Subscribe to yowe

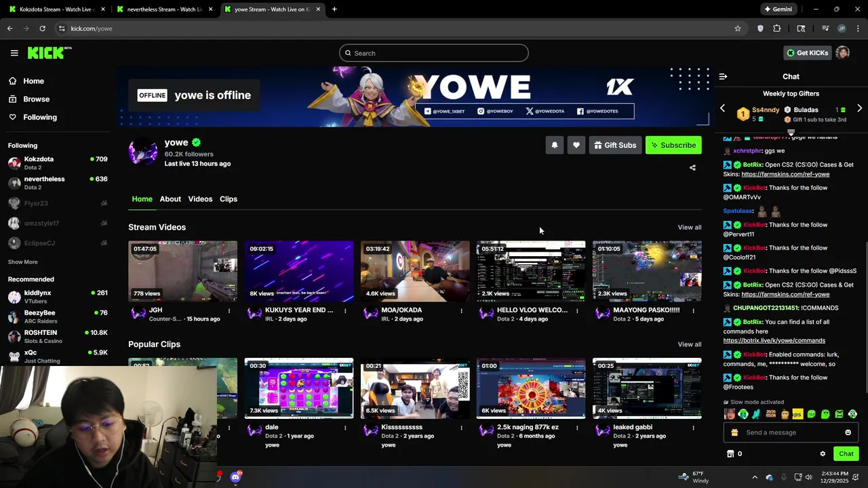pos(673,145)
